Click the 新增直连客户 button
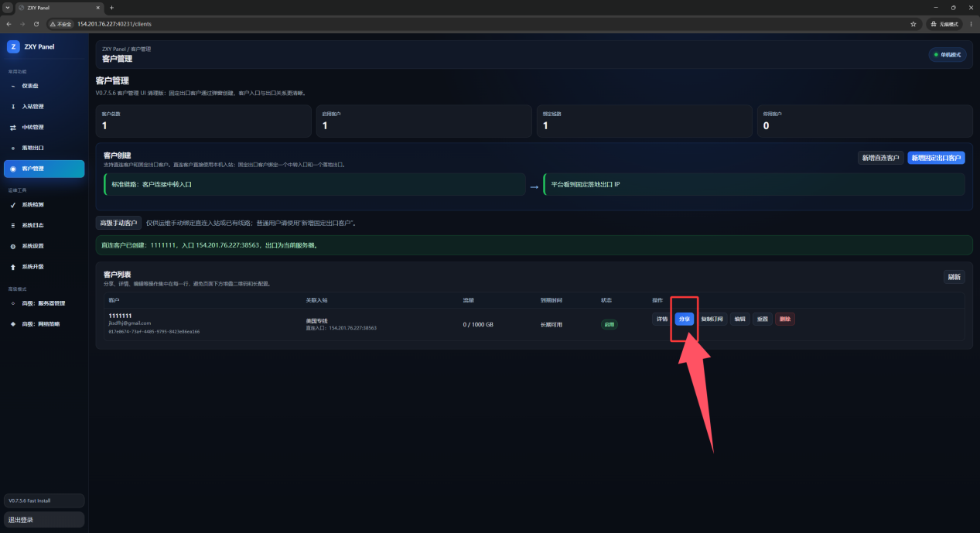This screenshot has height=533, width=980. pos(880,158)
